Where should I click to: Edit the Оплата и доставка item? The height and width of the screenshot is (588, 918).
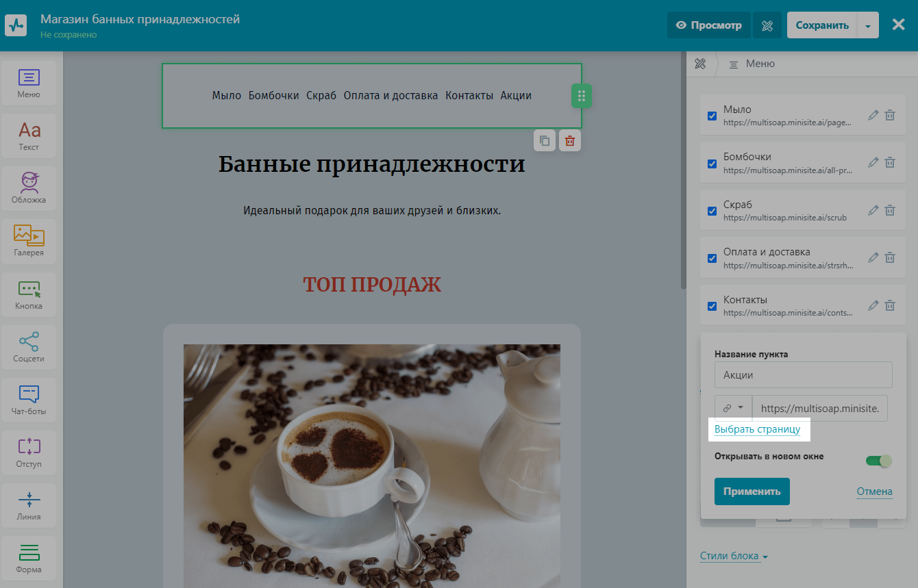pos(873,257)
